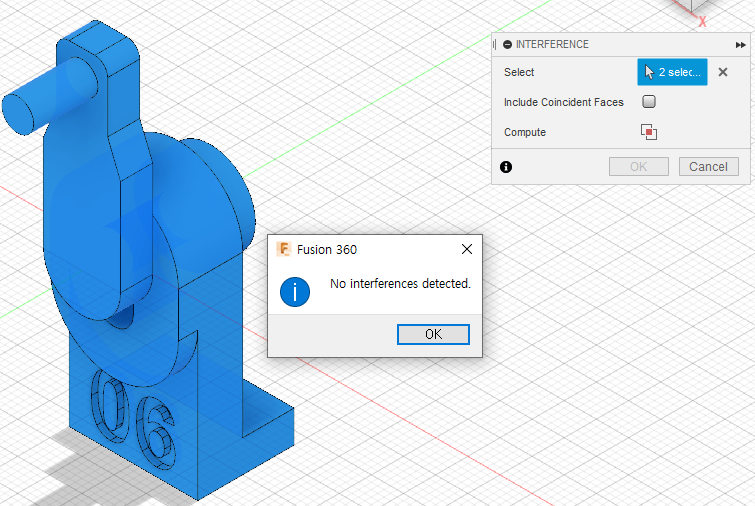This screenshot has height=506, width=755.
Task: Click the greyed OK button in Interference panel
Action: [x=638, y=167]
